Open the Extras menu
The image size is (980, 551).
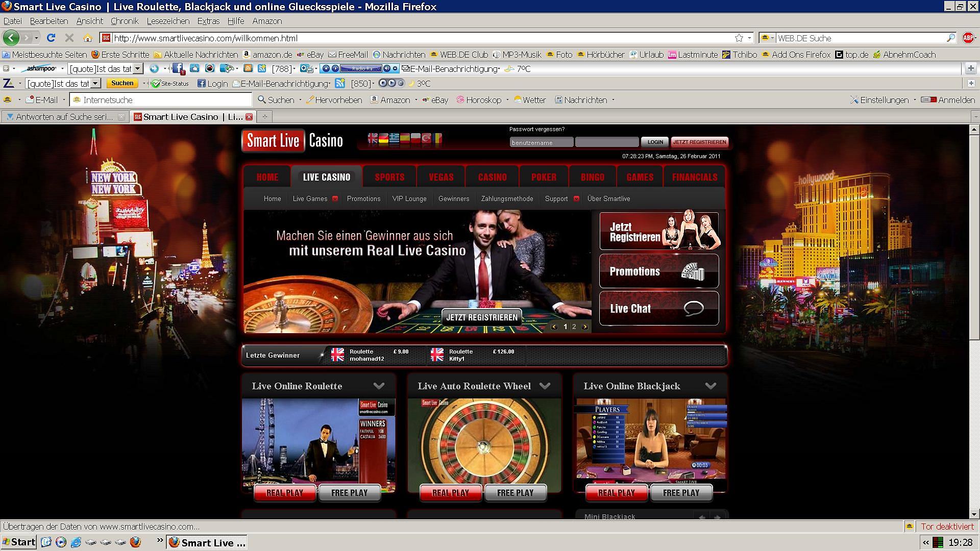click(208, 21)
